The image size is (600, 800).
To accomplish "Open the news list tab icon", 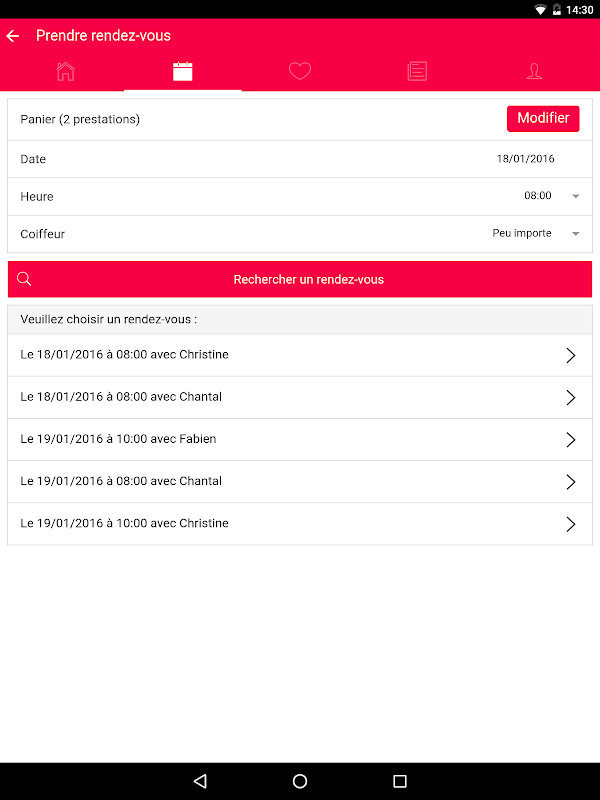I will pos(417,71).
